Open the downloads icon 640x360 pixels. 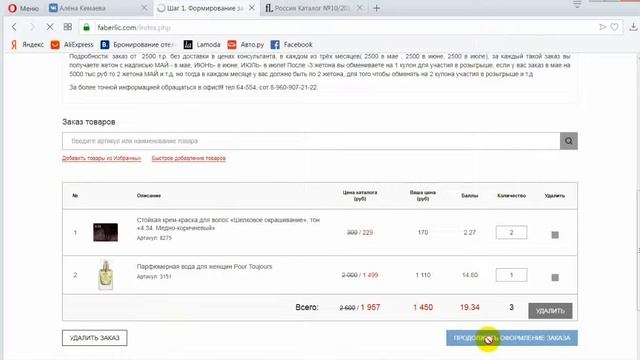[633, 27]
